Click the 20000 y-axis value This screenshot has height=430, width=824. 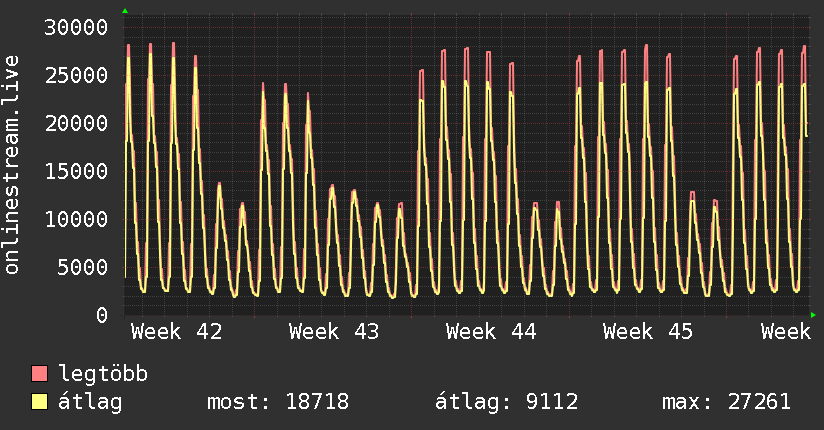78,124
